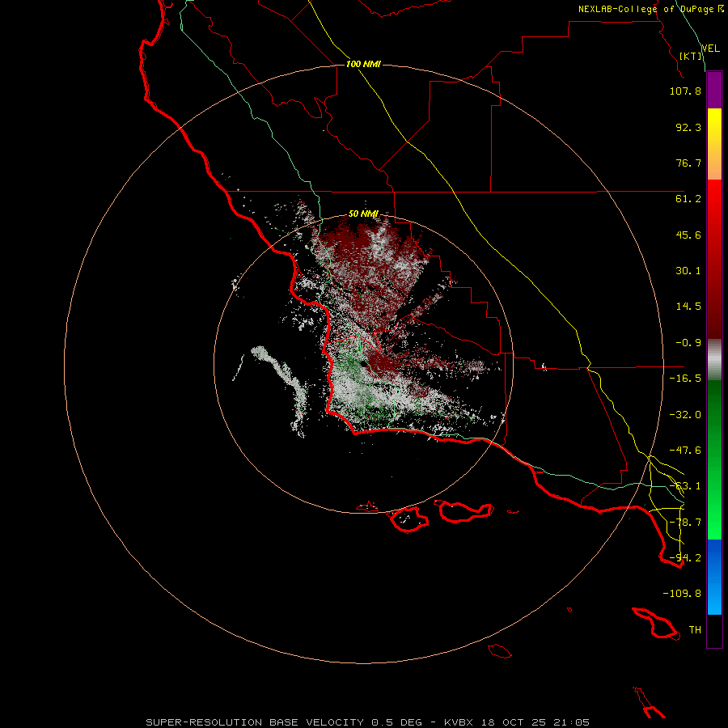The height and width of the screenshot is (728, 728).
Task: Click the 107.8 velocity scale value
Action: tap(685, 91)
